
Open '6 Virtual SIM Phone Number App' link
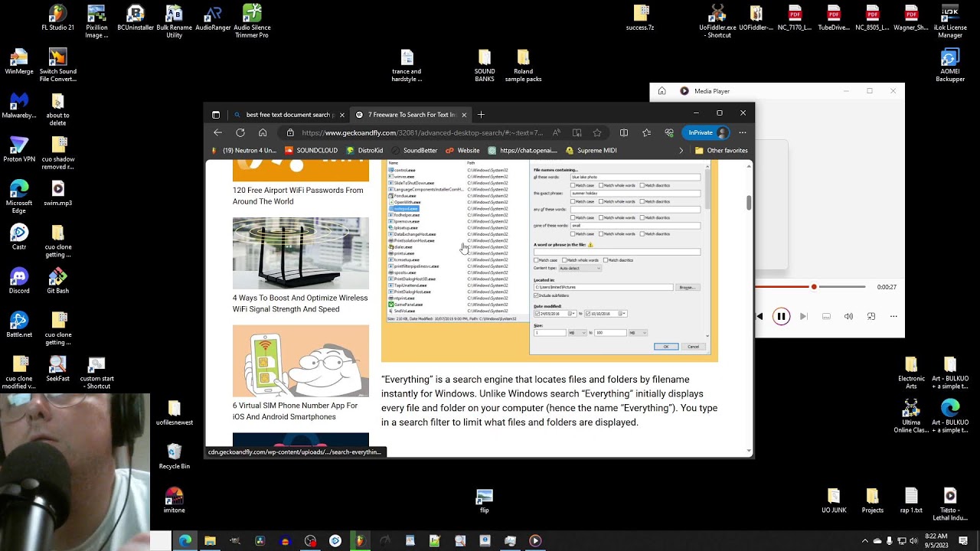tap(295, 411)
